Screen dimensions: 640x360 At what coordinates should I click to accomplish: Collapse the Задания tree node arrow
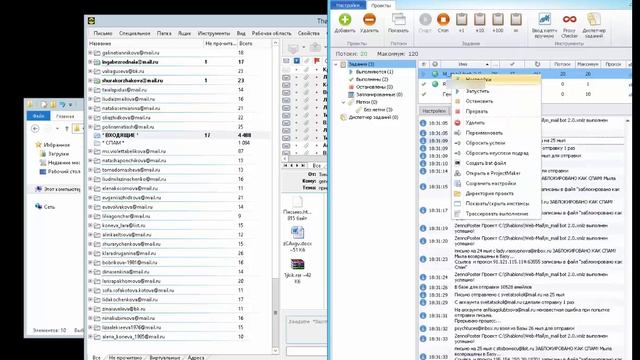point(336,64)
